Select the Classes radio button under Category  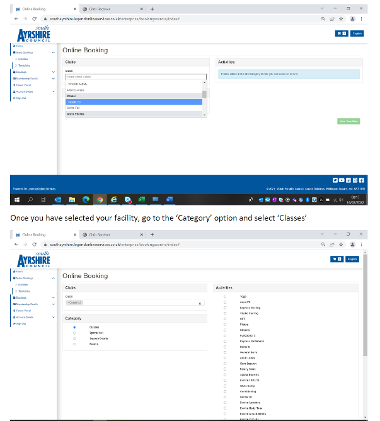[74, 327]
